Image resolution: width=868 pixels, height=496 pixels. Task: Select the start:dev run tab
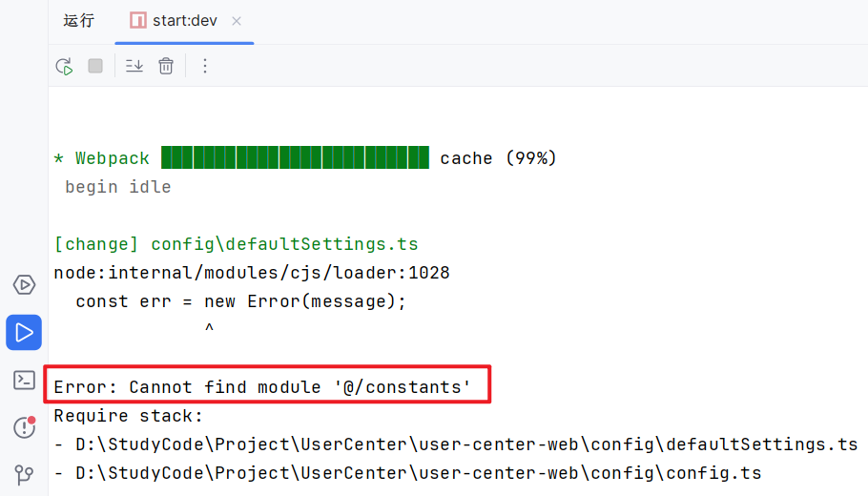pyautogui.click(x=184, y=21)
